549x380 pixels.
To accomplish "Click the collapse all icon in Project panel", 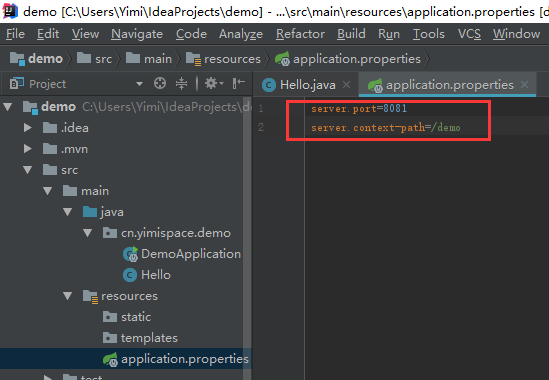I will [181, 83].
